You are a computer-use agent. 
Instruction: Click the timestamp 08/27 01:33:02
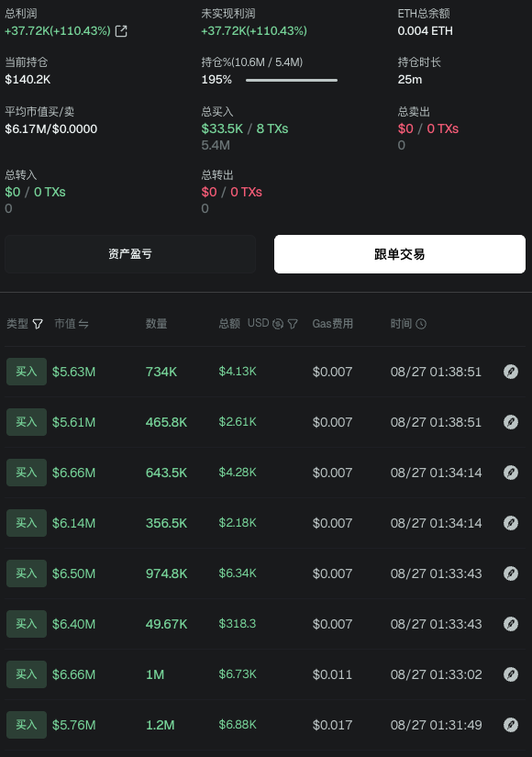click(436, 674)
